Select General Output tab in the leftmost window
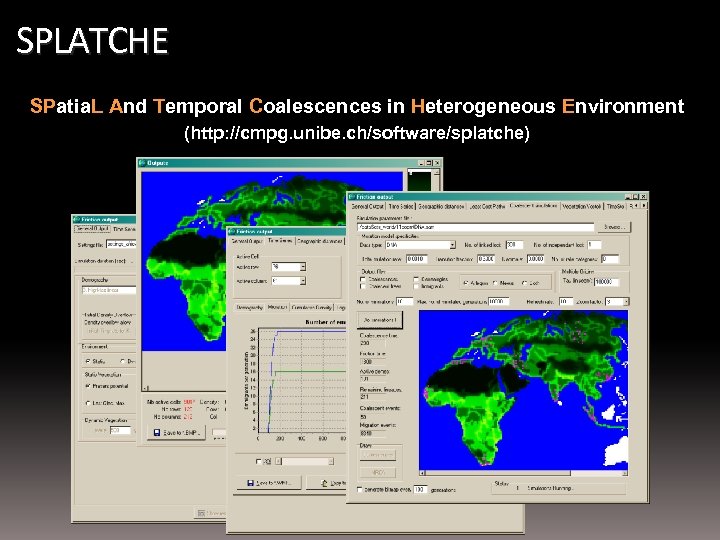720x540 pixels. click(92, 228)
